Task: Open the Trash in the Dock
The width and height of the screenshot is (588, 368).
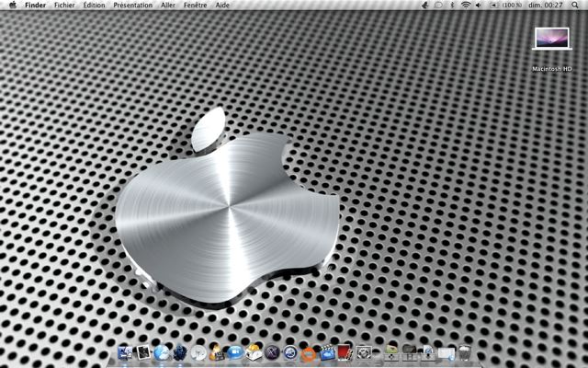Action: coord(465,353)
